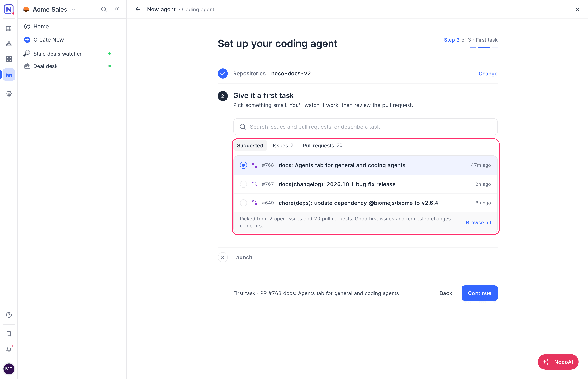Open the settings gear icon

(x=9, y=94)
